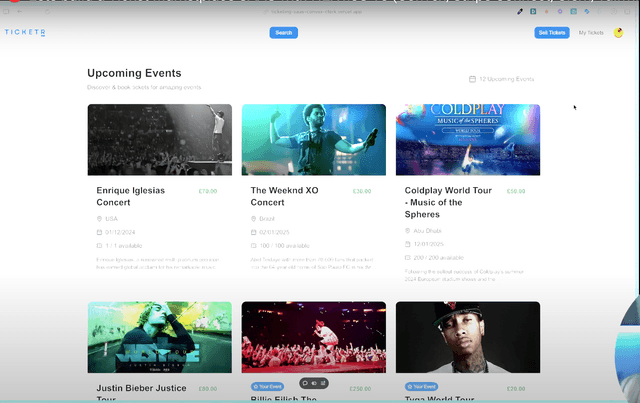The height and width of the screenshot is (403, 640).
Task: Click the ticket icon next to 1 / 1 available
Action: pos(99,246)
